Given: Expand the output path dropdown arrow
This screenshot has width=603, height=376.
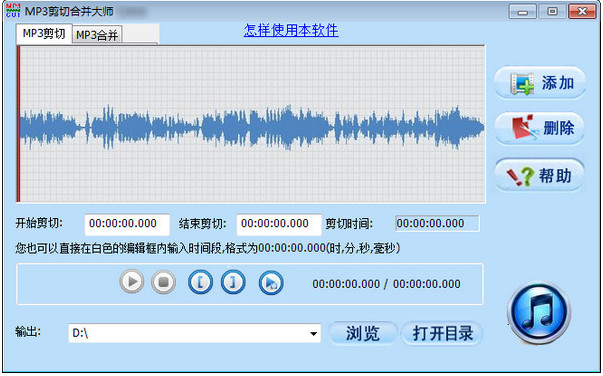Looking at the screenshot, I should pos(314,333).
